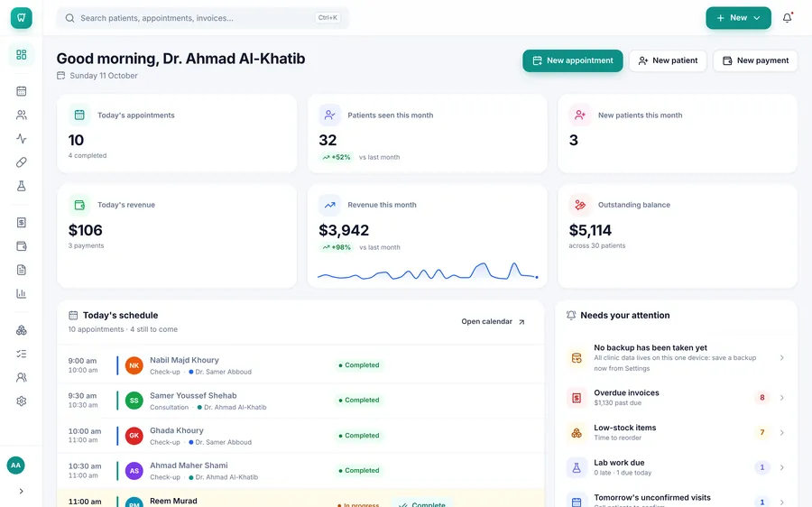Viewport: 812px width, 507px height.
Task: Click the $3,942 revenue value
Action: tap(344, 230)
